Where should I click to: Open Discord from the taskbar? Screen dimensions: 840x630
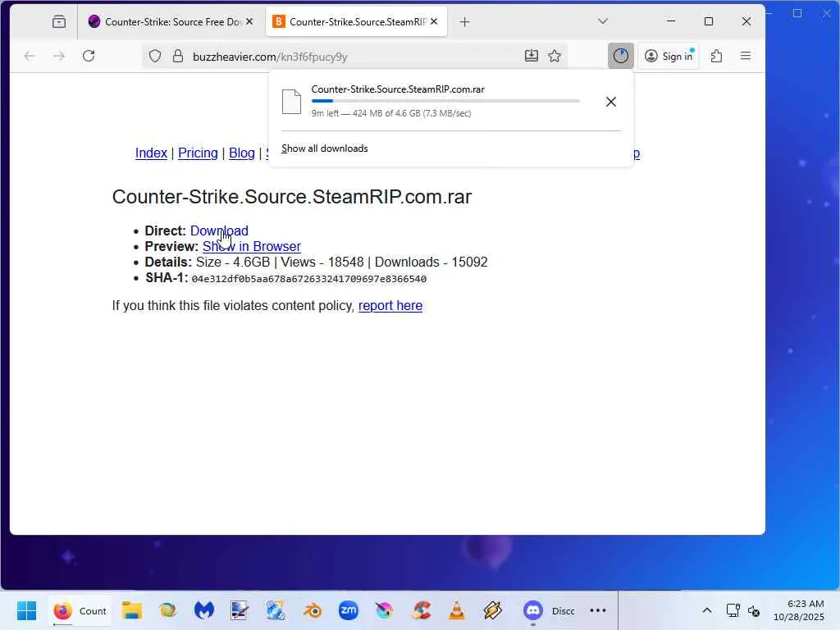pos(548,610)
